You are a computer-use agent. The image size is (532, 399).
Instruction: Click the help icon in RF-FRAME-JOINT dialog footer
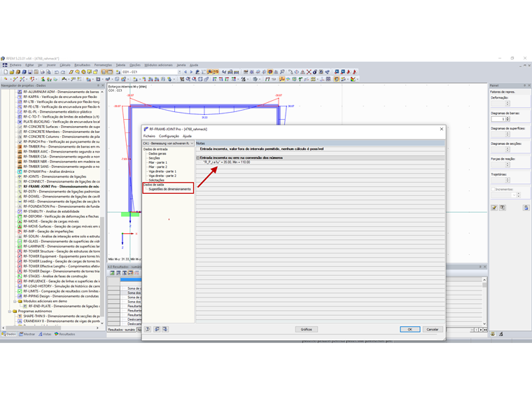coord(148,329)
